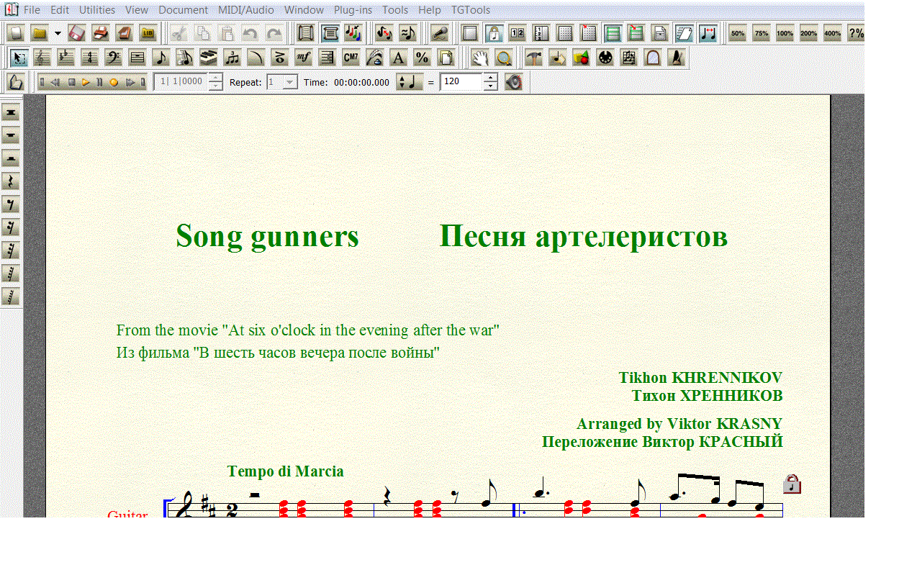Open the library LIB icon
Image resolution: width=917 pixels, height=588 pixels.
(x=148, y=33)
